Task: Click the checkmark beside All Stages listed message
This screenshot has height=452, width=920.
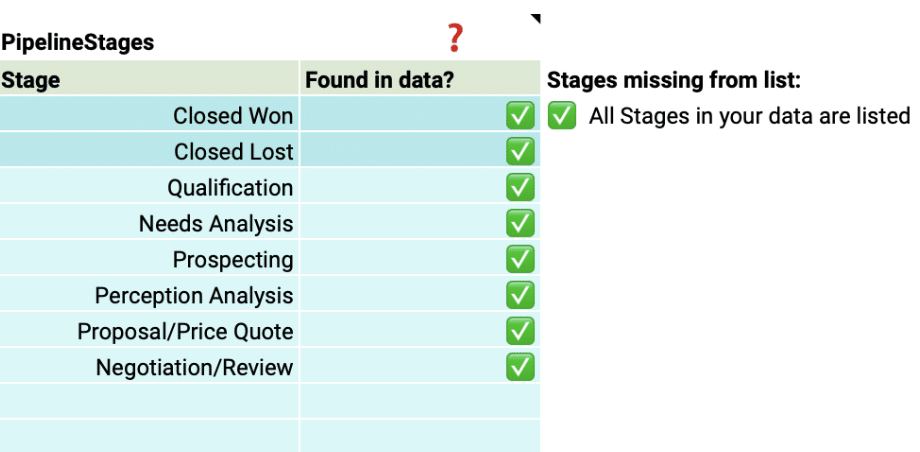Action: pos(562,116)
